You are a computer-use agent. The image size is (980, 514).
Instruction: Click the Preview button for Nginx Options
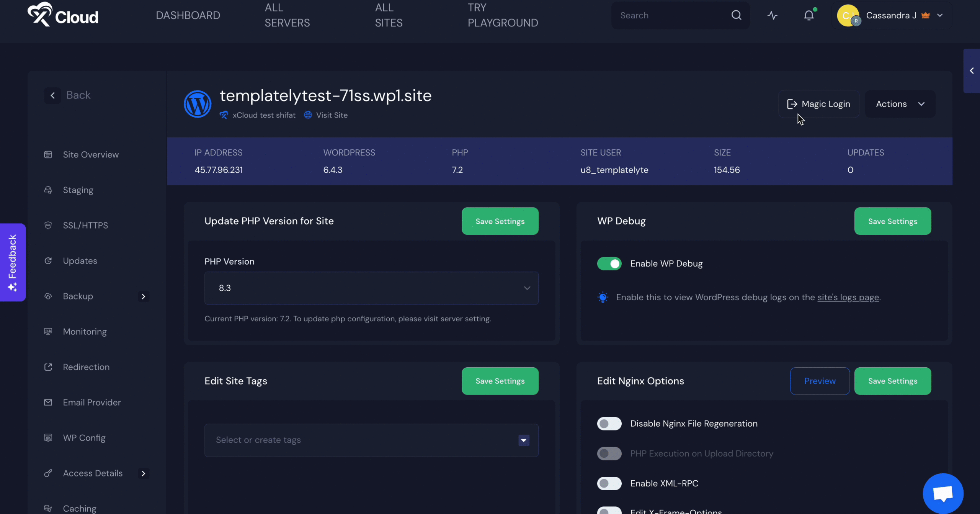coord(820,381)
